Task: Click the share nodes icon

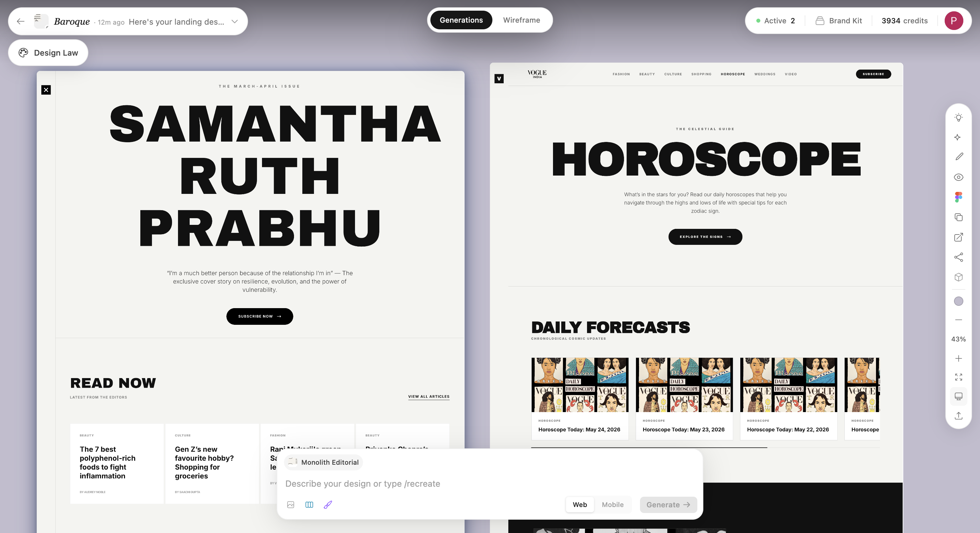Action: point(958,258)
